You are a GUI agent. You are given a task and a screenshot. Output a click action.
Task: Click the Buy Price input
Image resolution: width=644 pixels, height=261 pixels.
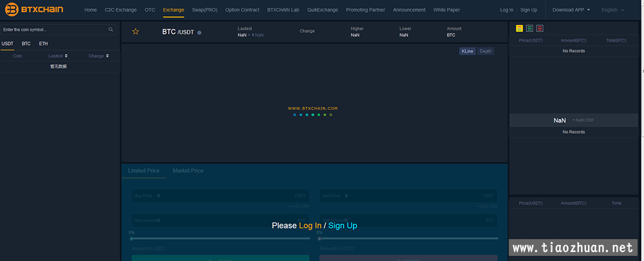[220, 196]
